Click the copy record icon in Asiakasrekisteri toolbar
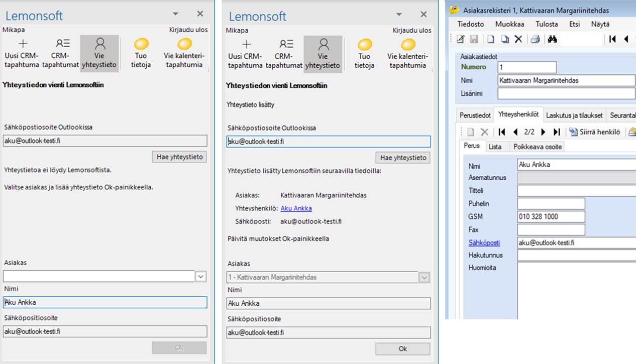Viewport: 636px width, 364px height. coord(505,39)
